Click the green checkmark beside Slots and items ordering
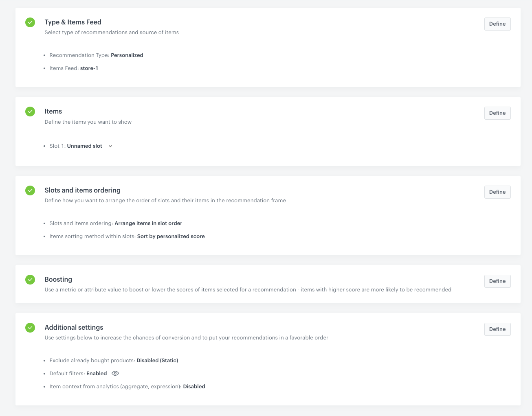Viewport: 532px width, 416px height. [x=30, y=190]
